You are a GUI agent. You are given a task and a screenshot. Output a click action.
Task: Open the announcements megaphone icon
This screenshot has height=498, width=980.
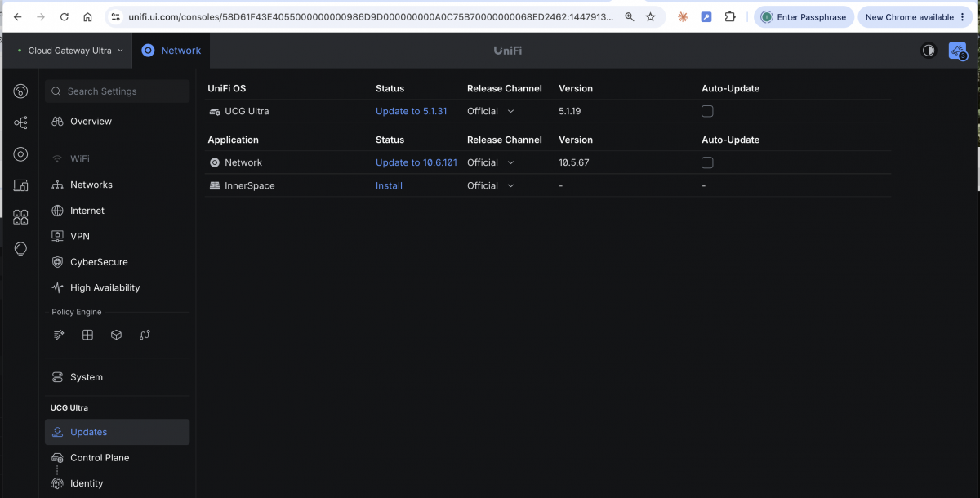coord(957,51)
